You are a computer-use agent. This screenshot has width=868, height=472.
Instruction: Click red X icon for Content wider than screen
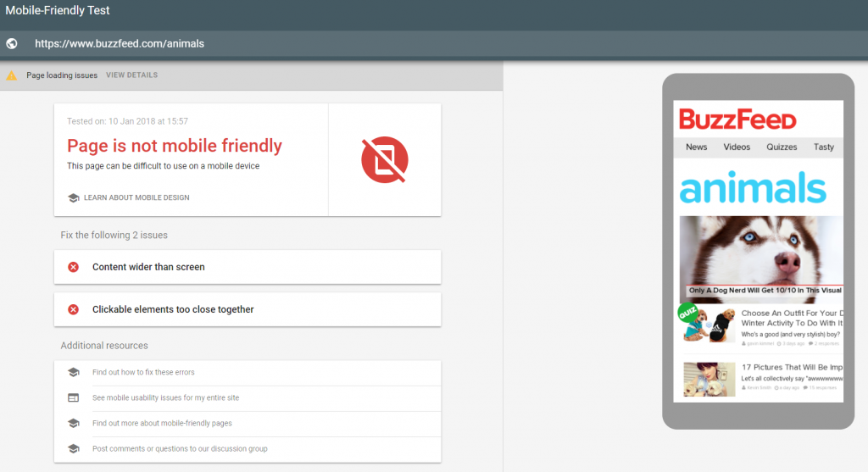coord(73,267)
